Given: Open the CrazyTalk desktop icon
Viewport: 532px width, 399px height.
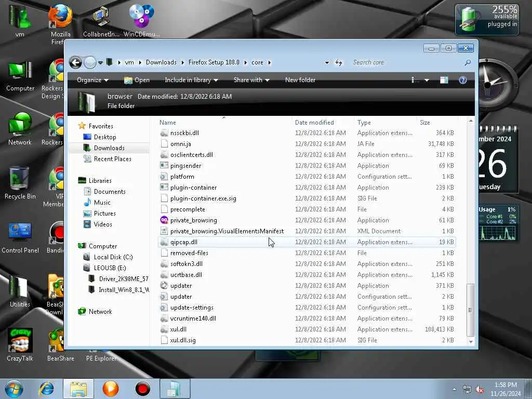Looking at the screenshot, I should pyautogui.click(x=20, y=345).
